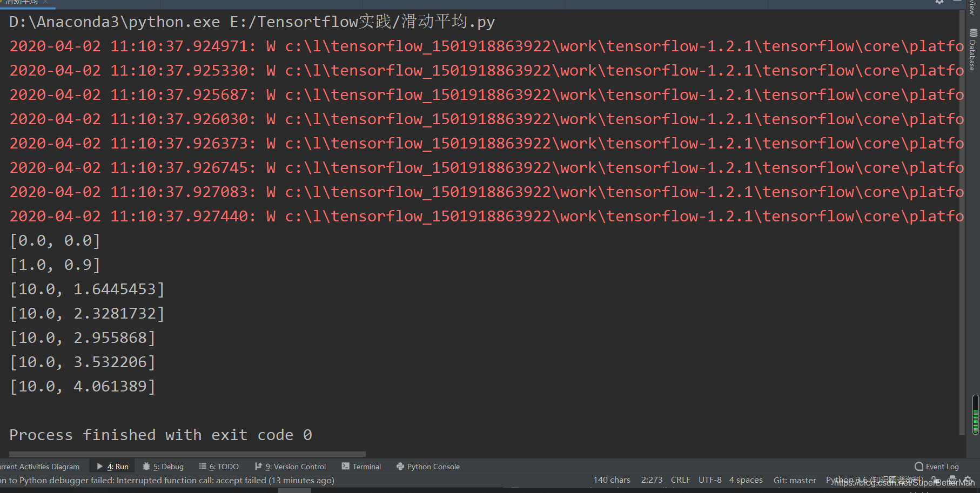The image size is (980, 493).
Task: Click the log line timestamped 11:10:37.926745
Action: point(486,168)
